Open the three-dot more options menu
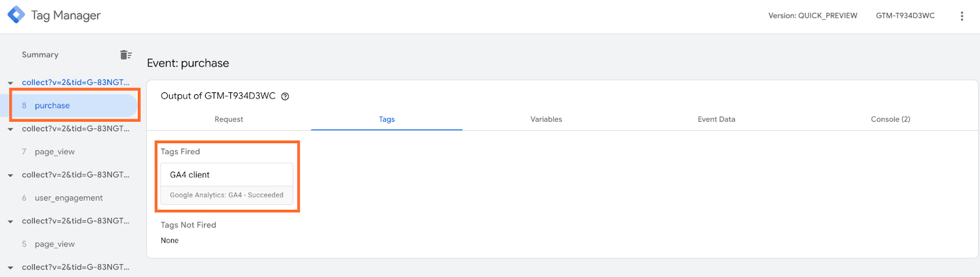 pos(962,16)
